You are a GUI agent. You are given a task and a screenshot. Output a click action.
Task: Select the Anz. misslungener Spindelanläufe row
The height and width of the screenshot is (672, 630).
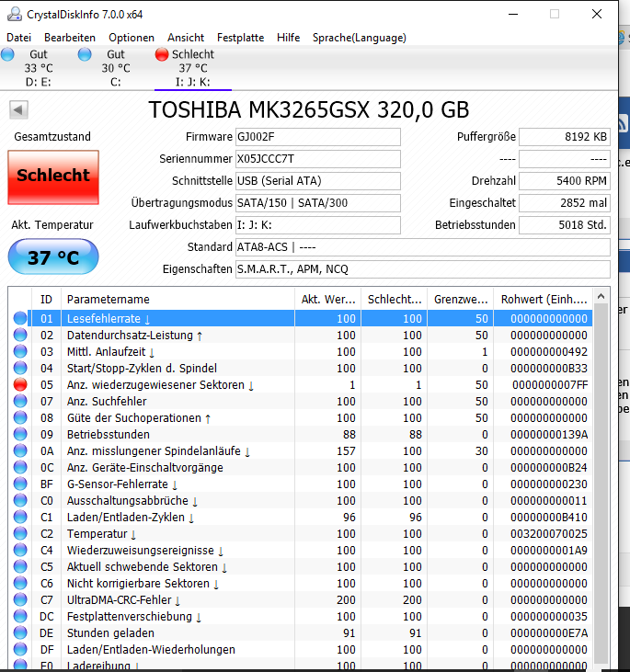click(301, 450)
